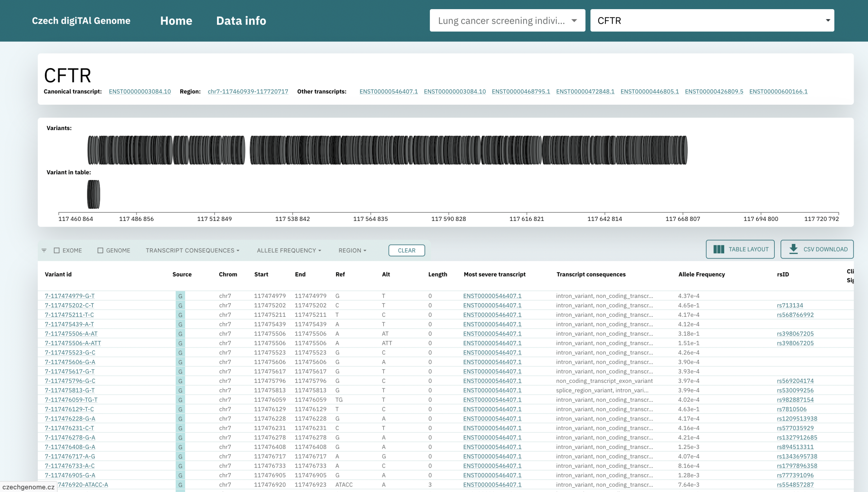Enable the EXOME checkbox

coord(57,250)
